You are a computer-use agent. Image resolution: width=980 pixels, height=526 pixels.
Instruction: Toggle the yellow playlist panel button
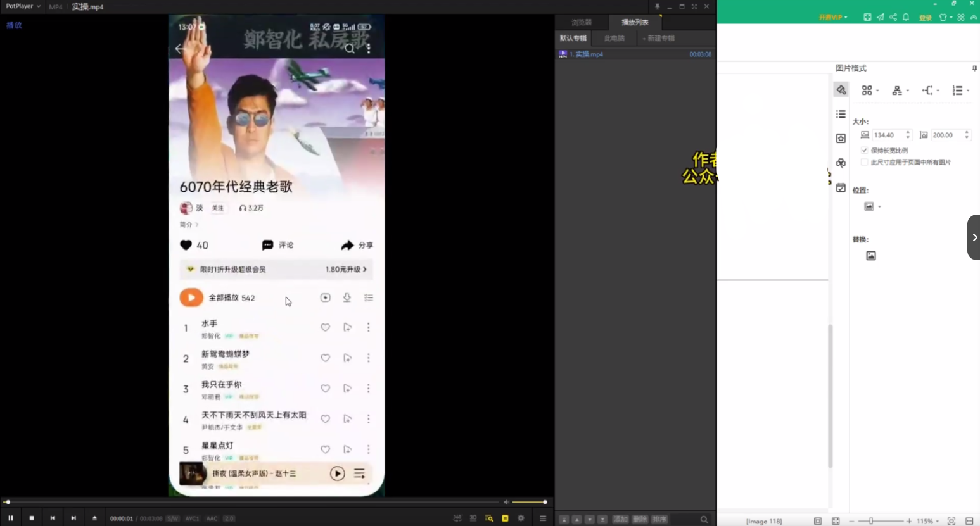tap(505, 518)
